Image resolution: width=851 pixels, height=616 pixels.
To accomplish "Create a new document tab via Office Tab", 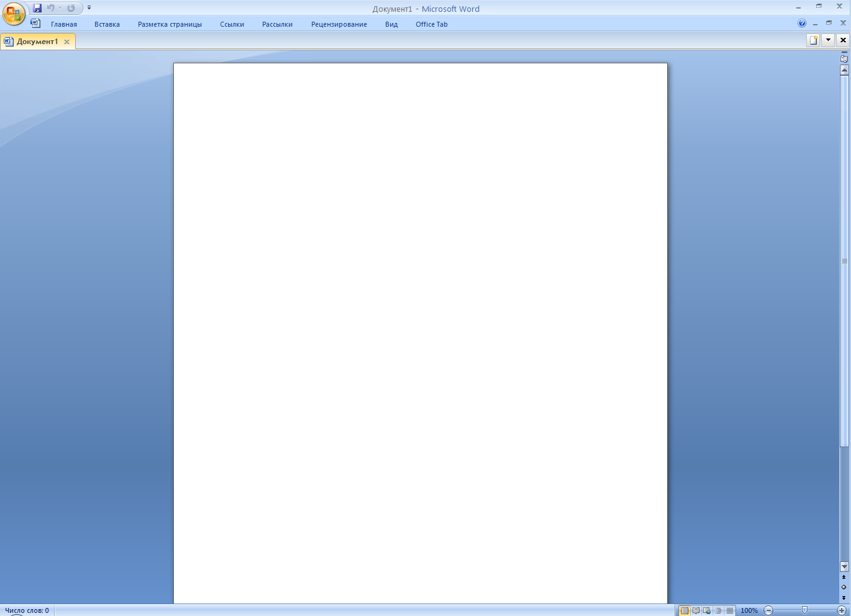I will (x=813, y=40).
